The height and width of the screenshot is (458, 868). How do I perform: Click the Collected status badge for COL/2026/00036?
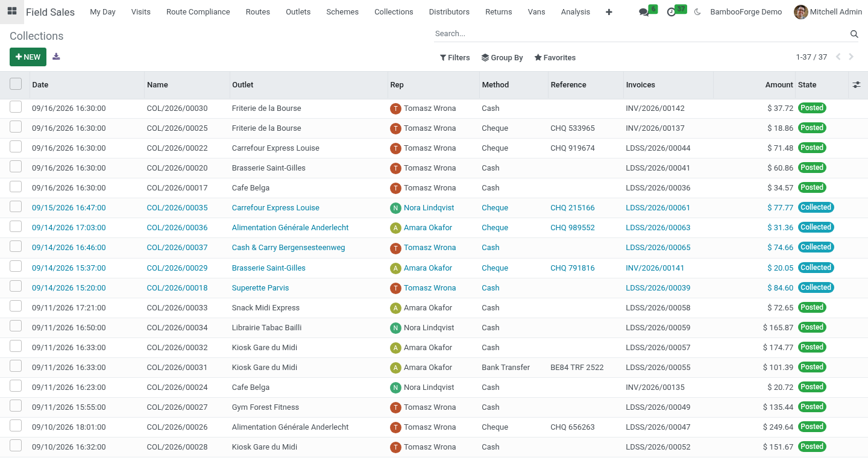pyautogui.click(x=816, y=227)
